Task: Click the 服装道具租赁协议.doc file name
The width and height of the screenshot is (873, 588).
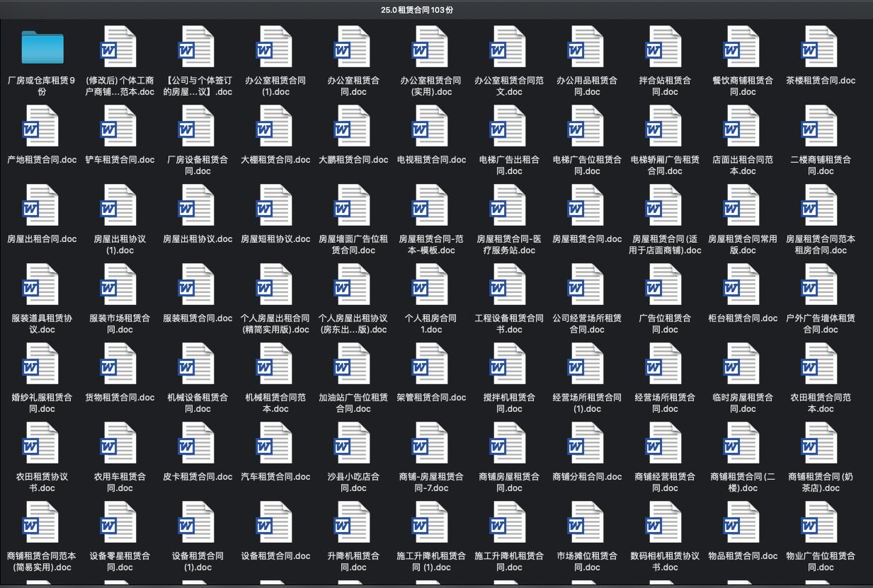Action: click(42, 324)
